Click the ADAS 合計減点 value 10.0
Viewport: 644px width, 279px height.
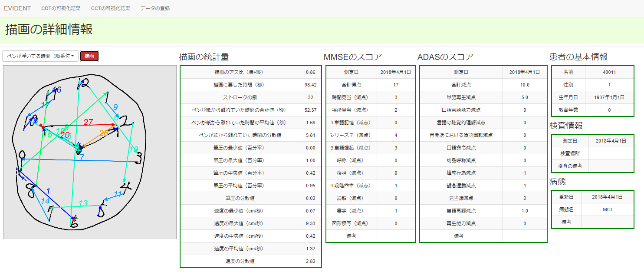pyautogui.click(x=525, y=85)
